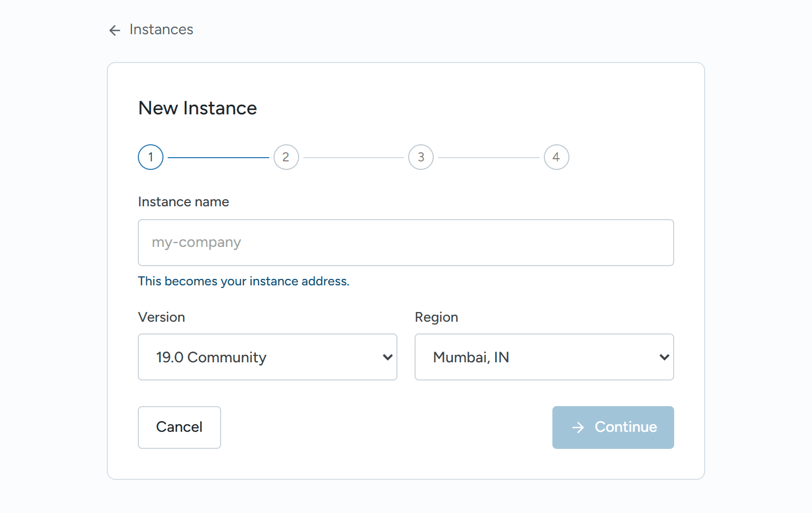Open the Region dropdown showing Mumbai, IN
Screen dimensions: 812x513
[x=544, y=357]
